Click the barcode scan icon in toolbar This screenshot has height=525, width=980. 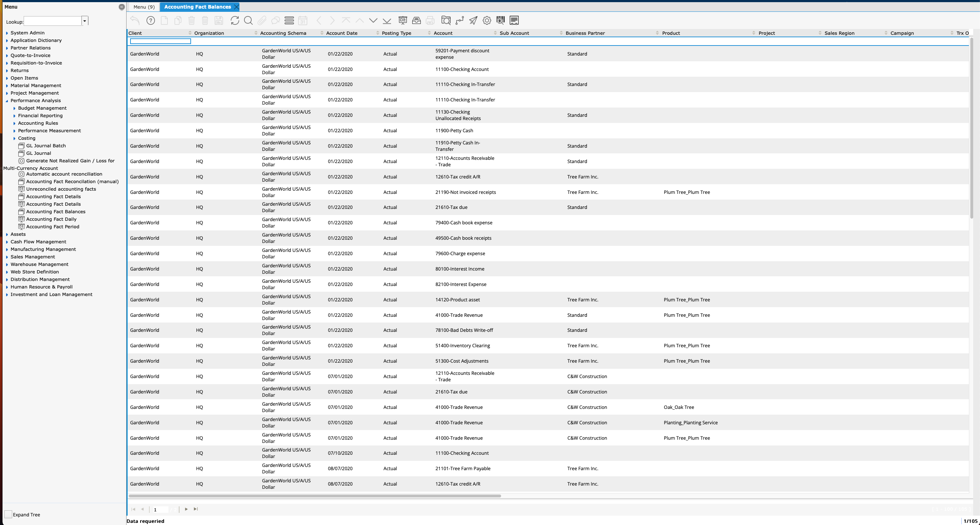tap(501, 20)
